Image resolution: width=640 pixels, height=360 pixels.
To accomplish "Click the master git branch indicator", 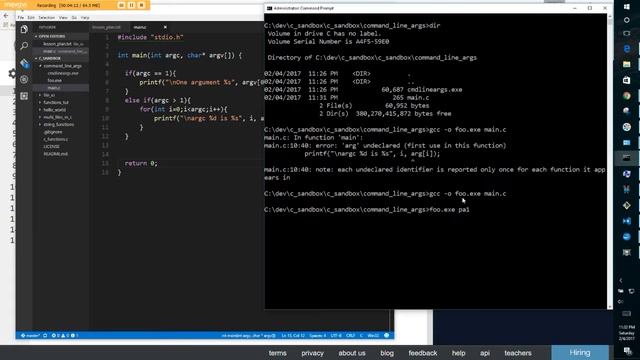I will [31, 336].
